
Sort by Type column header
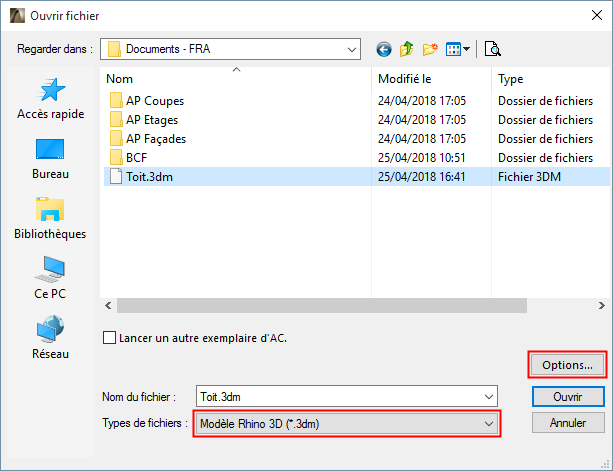pyautogui.click(x=550, y=79)
